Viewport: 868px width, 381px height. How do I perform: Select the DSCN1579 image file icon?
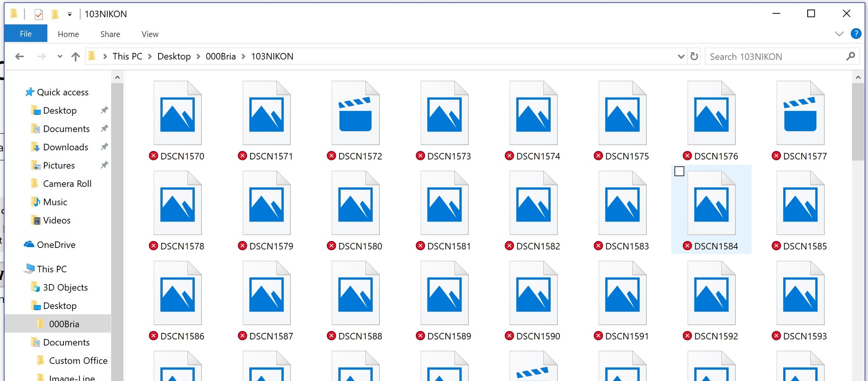tap(266, 203)
